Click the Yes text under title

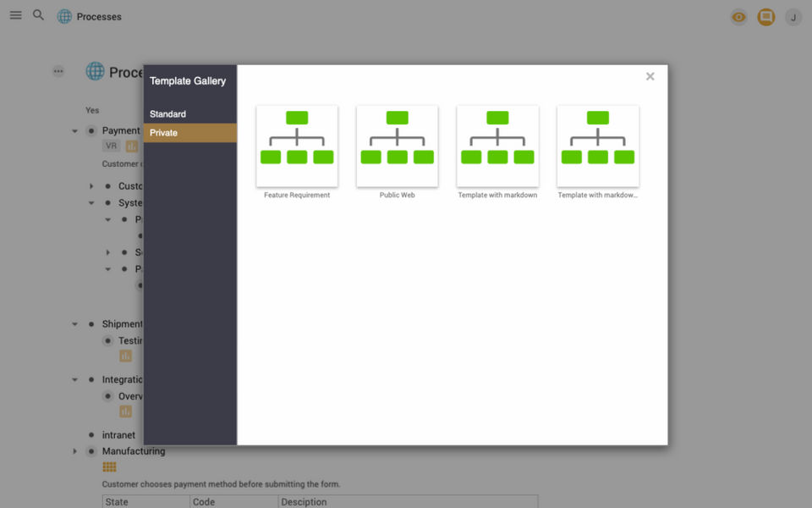[92, 110]
